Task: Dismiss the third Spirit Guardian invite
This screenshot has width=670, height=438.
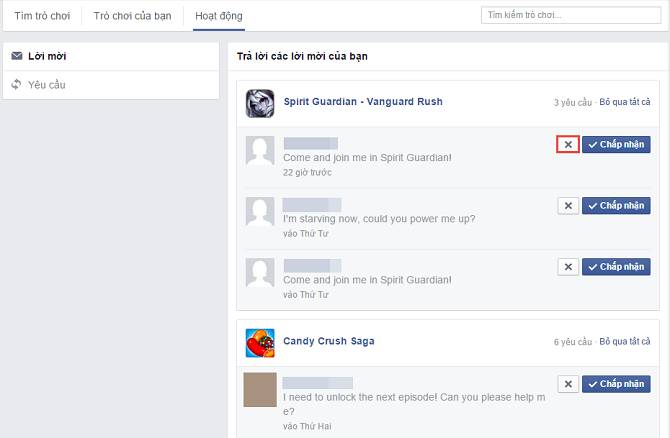Action: 568,267
